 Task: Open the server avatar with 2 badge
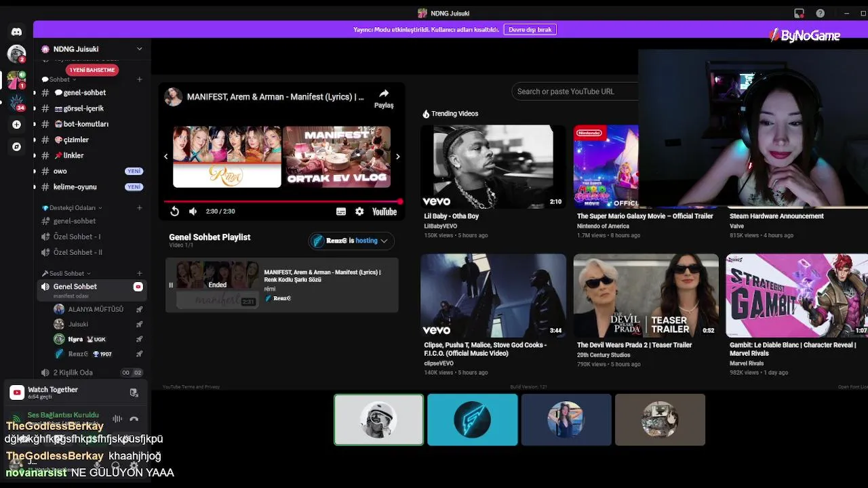[16, 54]
